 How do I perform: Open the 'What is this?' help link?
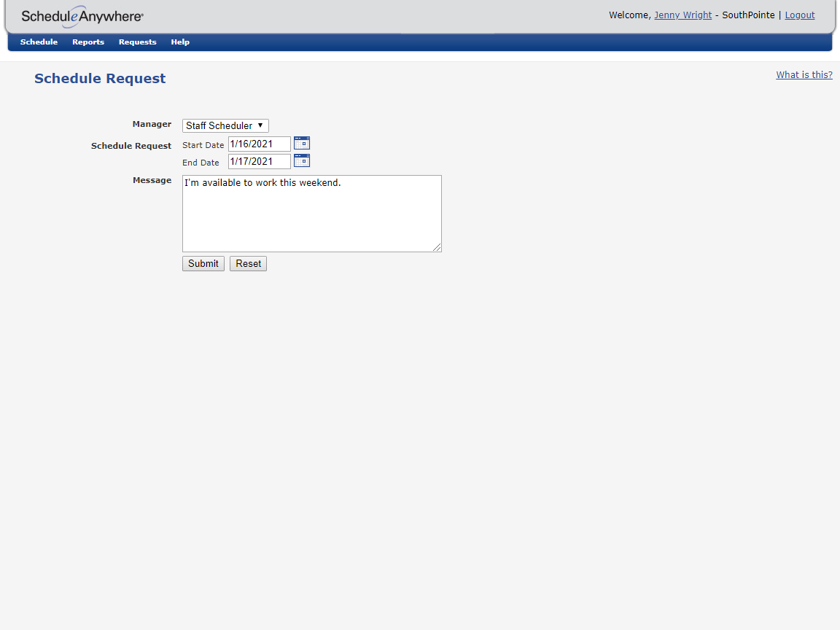[804, 75]
